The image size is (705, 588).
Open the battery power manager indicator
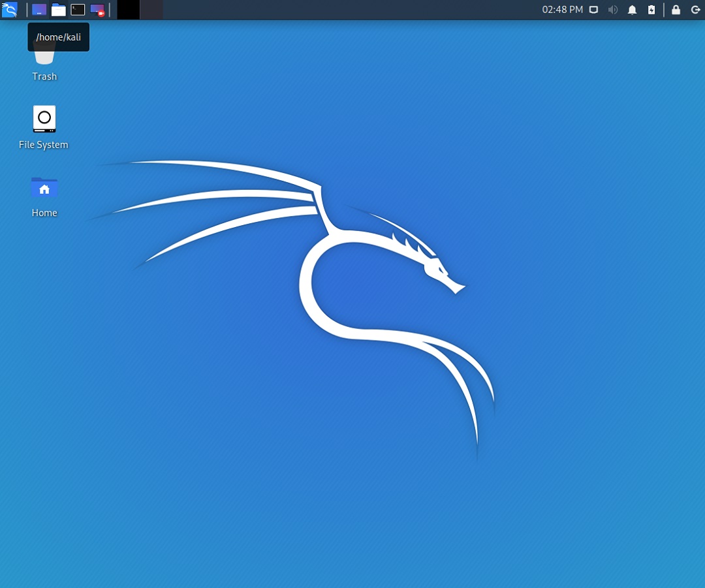(x=651, y=9)
